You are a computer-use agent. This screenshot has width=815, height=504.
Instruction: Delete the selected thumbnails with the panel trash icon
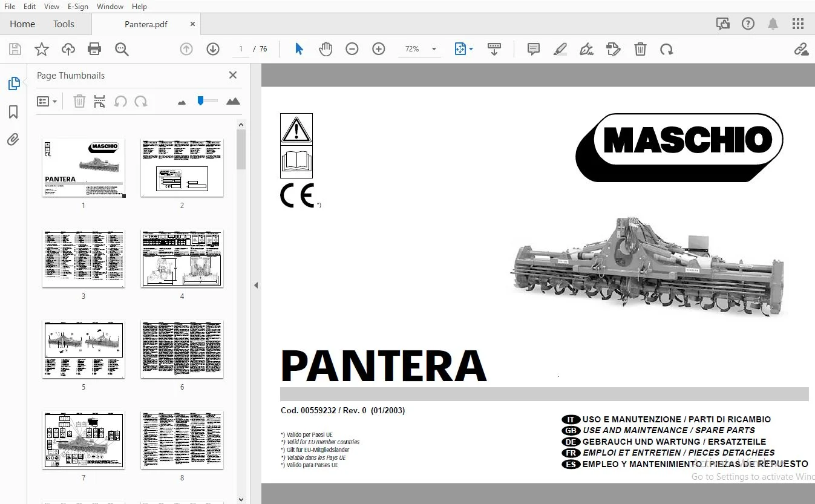pyautogui.click(x=79, y=101)
